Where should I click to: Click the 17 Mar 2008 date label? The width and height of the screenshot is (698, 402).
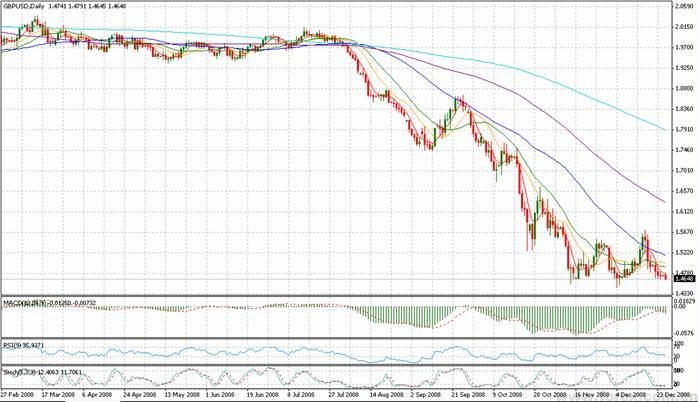[x=58, y=395]
